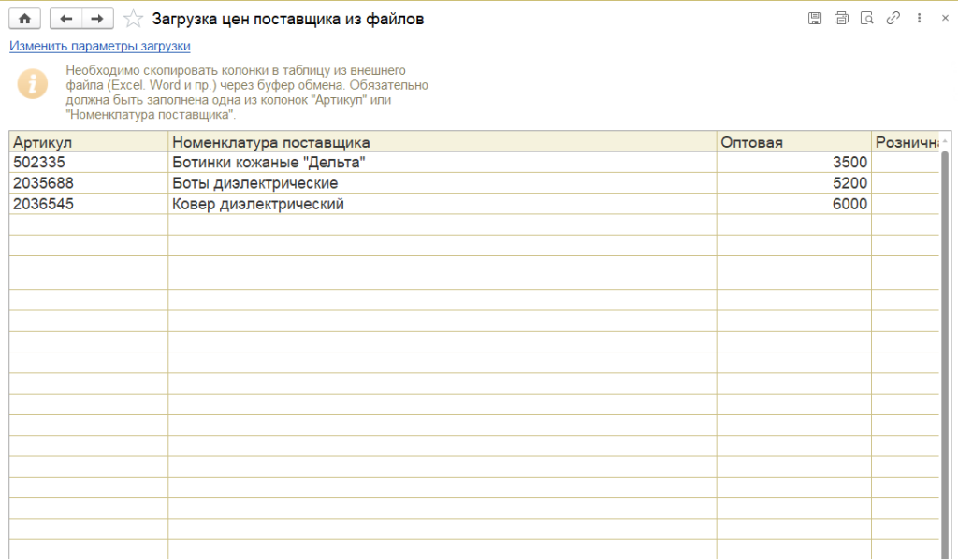
Task: Save using the floppy disk icon
Action: coord(815,19)
